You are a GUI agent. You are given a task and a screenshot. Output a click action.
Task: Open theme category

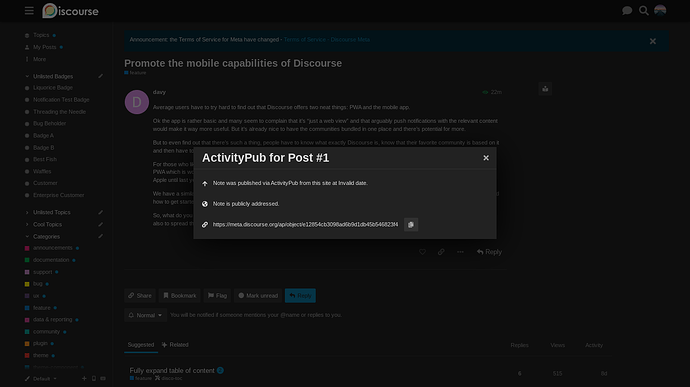pyautogui.click(x=40, y=355)
